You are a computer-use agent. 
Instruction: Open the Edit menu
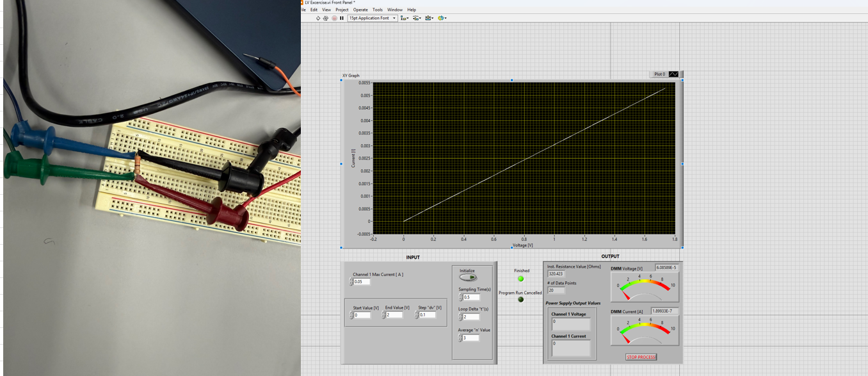(x=314, y=10)
